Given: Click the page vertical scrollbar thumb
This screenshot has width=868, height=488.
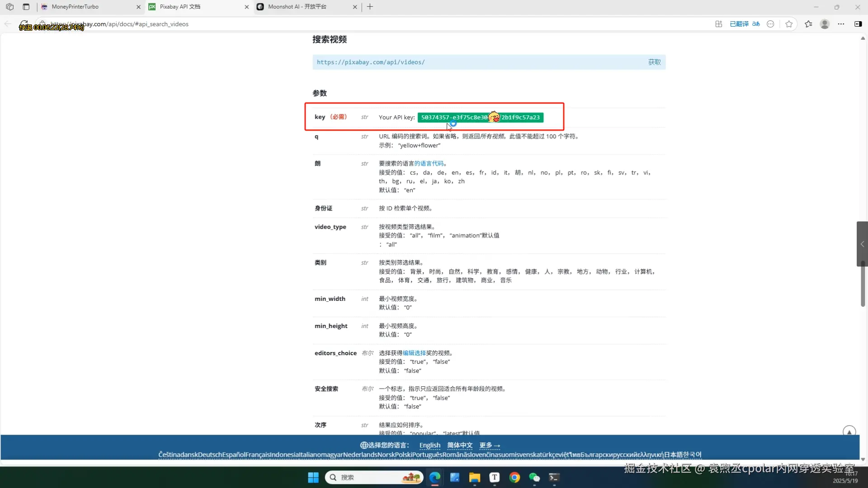Looking at the screenshot, I should coord(863,284).
